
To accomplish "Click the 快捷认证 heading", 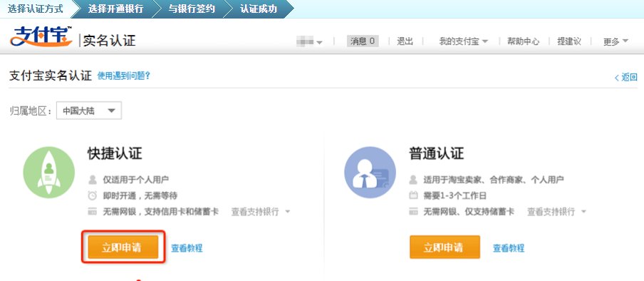I will click(115, 153).
